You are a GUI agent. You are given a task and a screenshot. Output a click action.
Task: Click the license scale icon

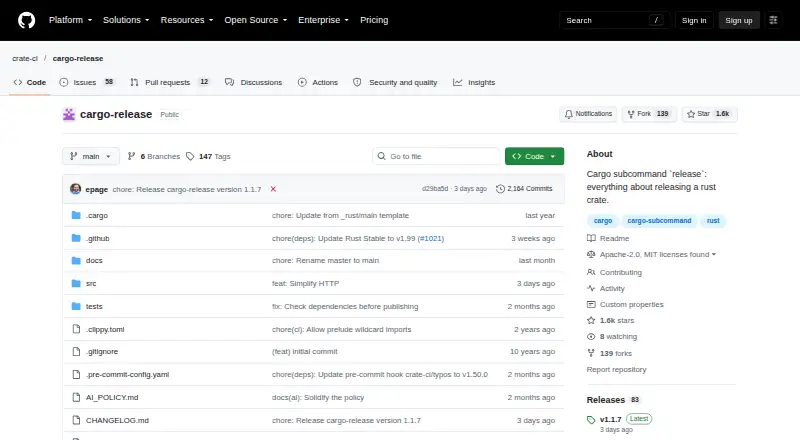tap(591, 254)
